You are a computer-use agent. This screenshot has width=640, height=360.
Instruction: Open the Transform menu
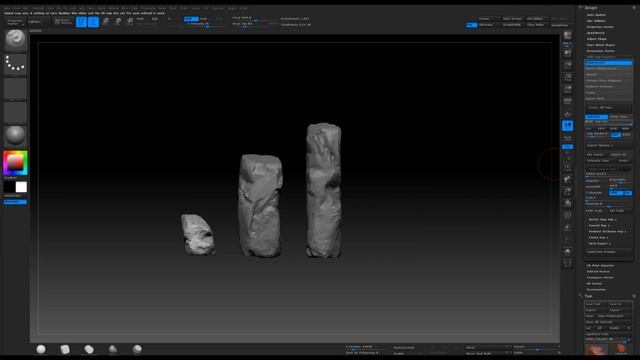click(218, 8)
